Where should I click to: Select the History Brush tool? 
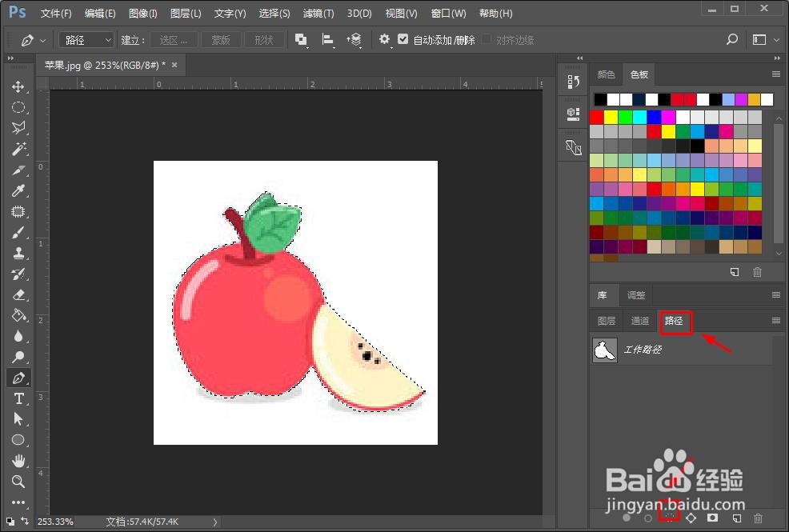(x=18, y=274)
